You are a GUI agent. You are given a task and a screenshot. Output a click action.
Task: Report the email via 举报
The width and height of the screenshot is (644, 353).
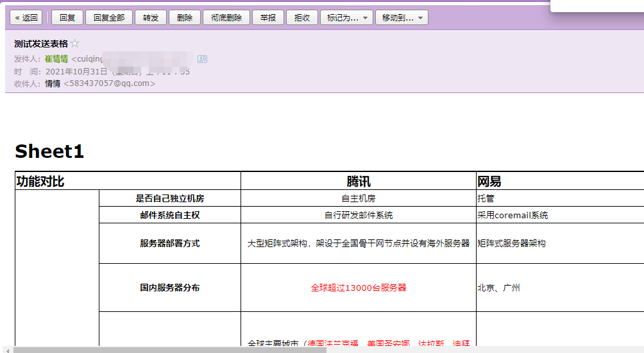coord(268,18)
